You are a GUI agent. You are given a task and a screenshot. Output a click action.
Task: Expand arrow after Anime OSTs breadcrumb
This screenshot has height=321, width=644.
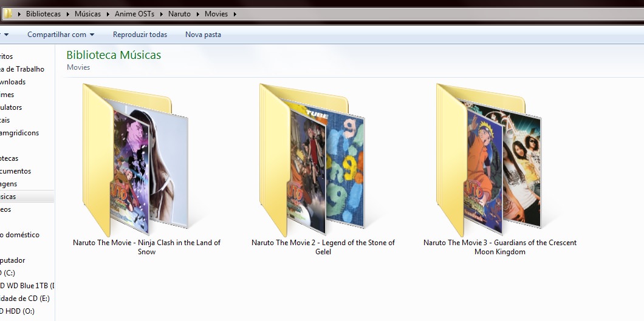pos(162,14)
